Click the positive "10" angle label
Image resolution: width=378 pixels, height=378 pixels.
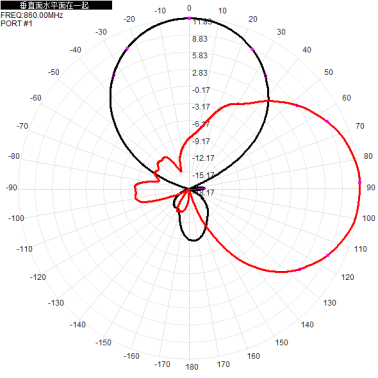[222, 11]
